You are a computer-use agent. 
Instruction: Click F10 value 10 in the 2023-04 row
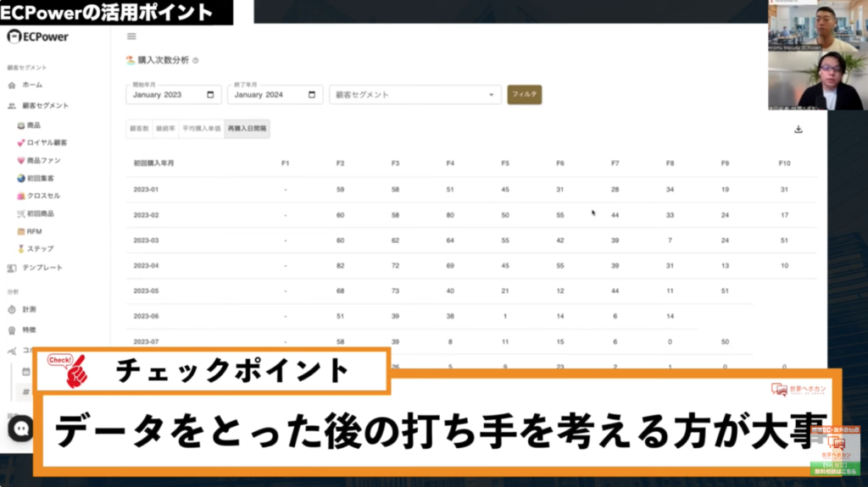(784, 266)
